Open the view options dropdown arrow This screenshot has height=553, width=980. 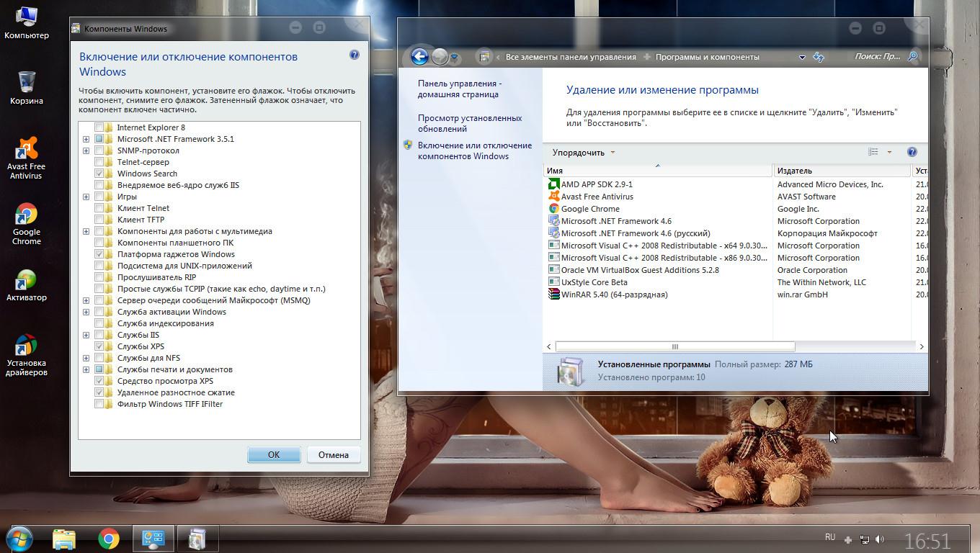[x=889, y=152]
